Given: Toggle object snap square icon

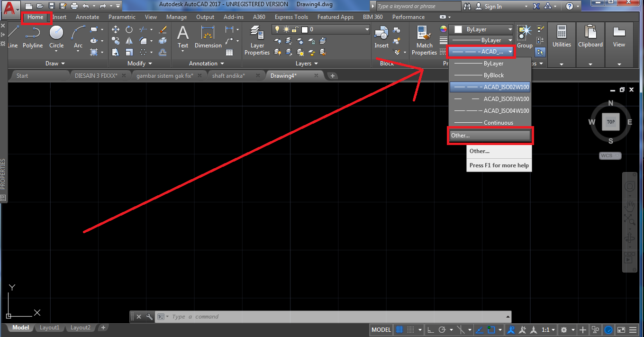Looking at the screenshot, I should point(491,330).
